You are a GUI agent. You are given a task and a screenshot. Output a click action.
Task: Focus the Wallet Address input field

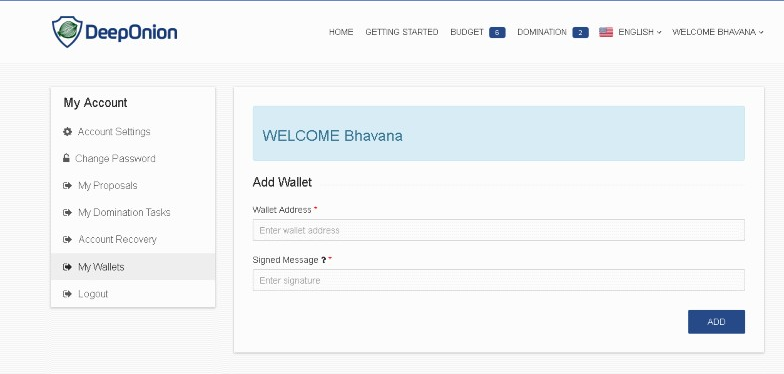[498, 230]
